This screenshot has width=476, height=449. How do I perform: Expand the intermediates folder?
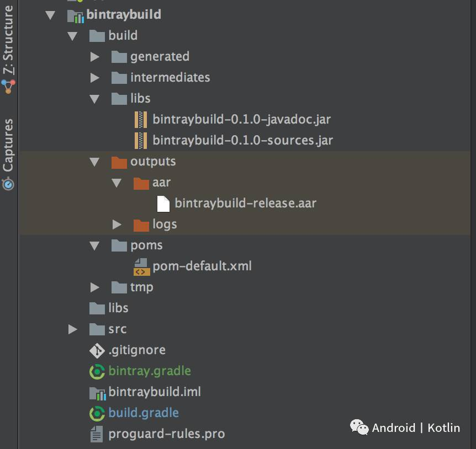tap(94, 77)
